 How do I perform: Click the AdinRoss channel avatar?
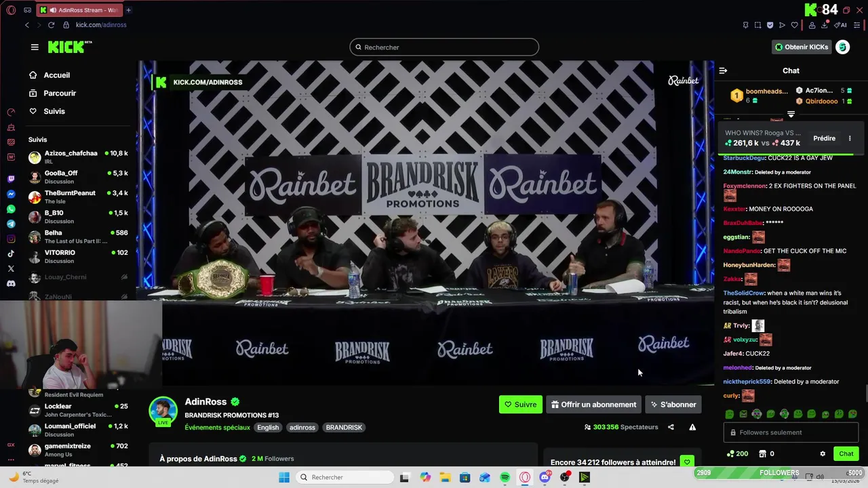[x=163, y=411]
